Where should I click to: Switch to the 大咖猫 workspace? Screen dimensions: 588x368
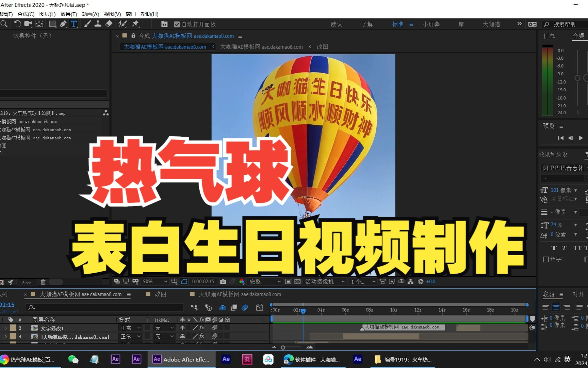tap(491, 24)
